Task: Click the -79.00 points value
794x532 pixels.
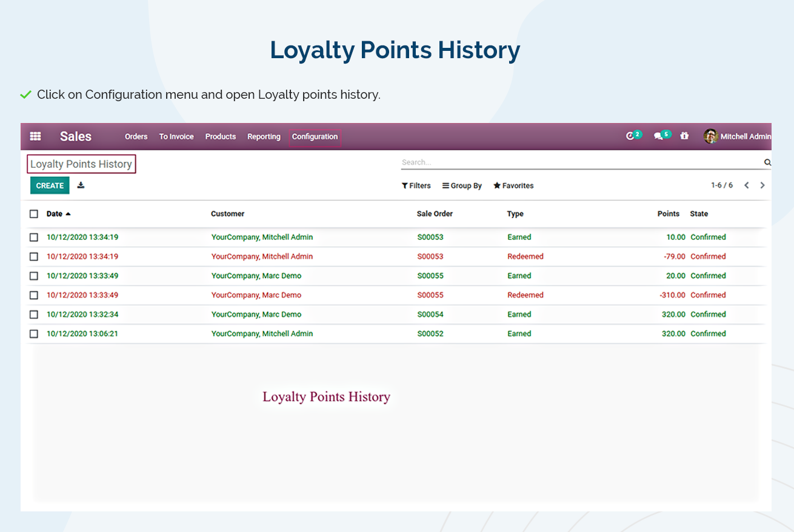Action: click(675, 257)
